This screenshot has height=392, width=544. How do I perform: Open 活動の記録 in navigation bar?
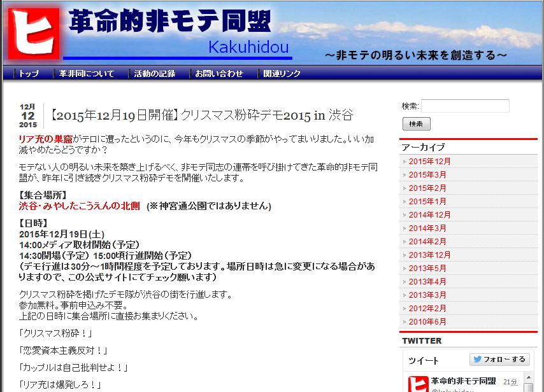pyautogui.click(x=154, y=74)
